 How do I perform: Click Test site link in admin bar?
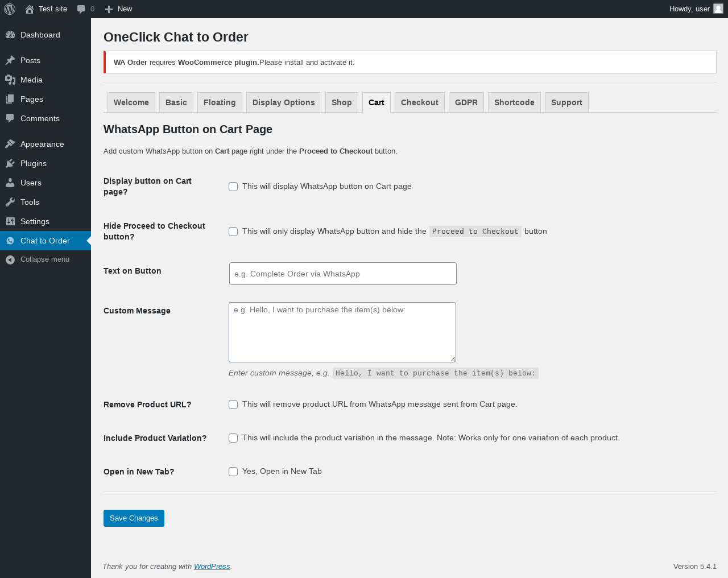pos(53,9)
